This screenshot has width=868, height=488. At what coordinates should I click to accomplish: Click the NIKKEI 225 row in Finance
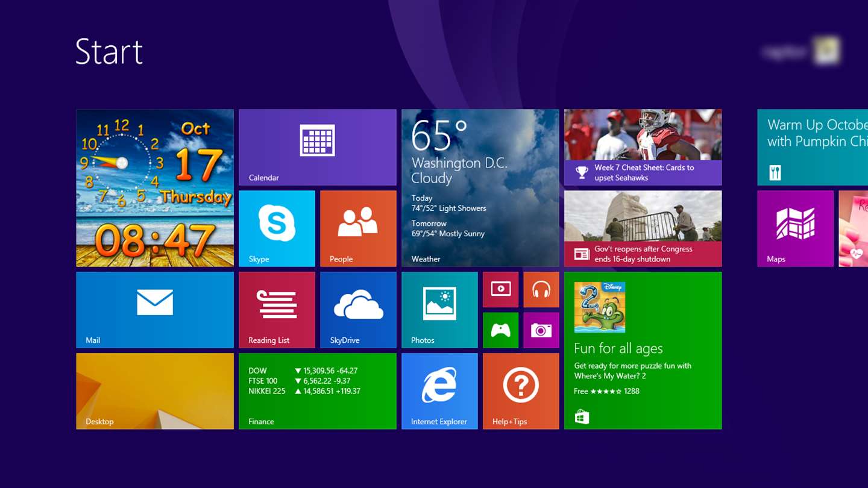click(304, 391)
